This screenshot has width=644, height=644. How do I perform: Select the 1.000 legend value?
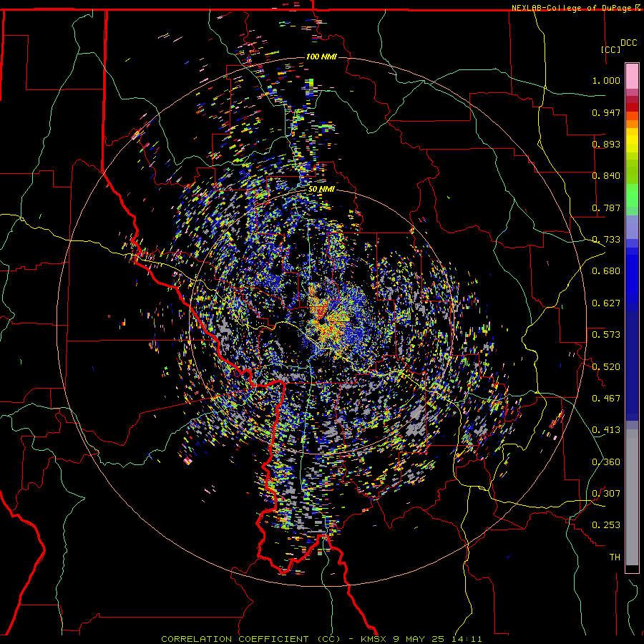[606, 80]
